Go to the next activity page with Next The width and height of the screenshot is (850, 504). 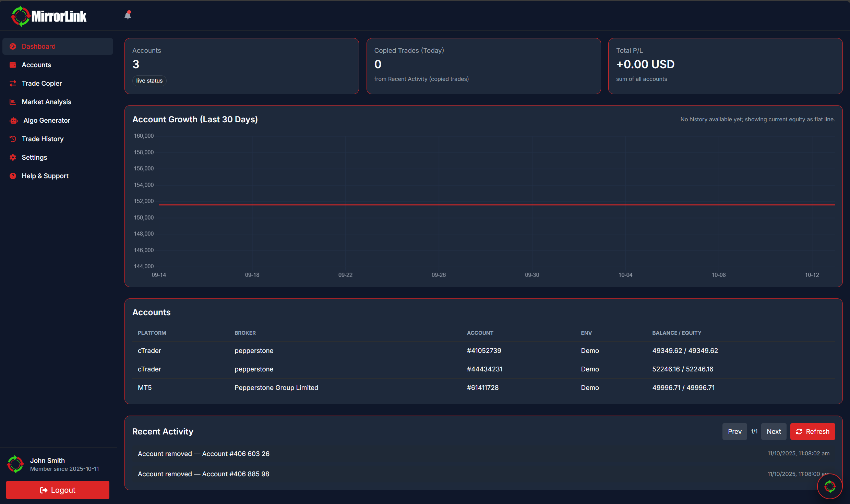point(774,431)
